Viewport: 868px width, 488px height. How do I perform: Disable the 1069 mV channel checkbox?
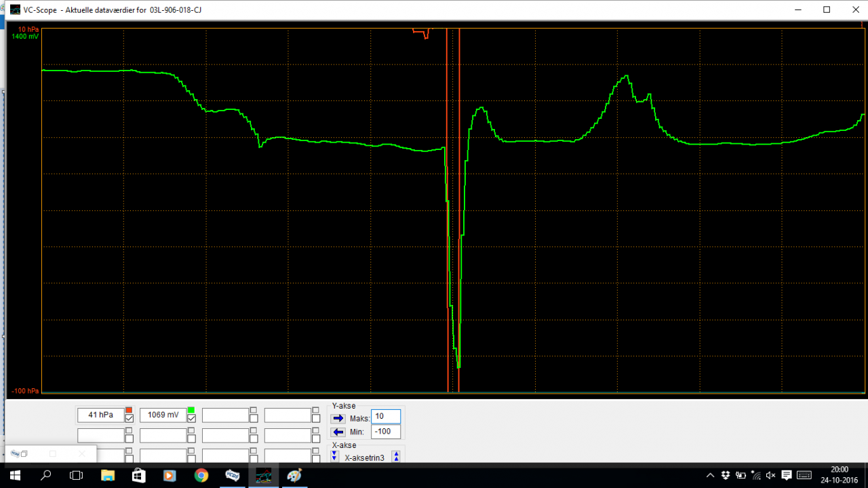coord(192,418)
